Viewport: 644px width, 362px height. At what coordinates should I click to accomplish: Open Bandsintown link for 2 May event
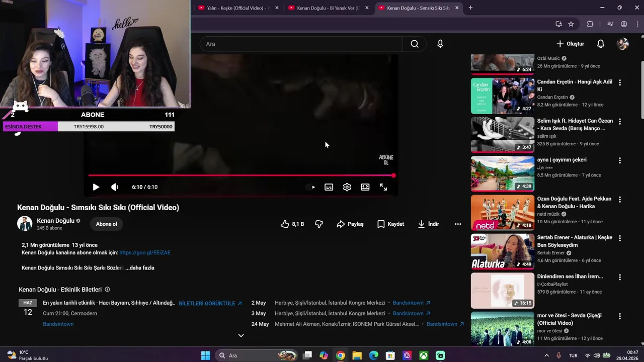(412, 303)
